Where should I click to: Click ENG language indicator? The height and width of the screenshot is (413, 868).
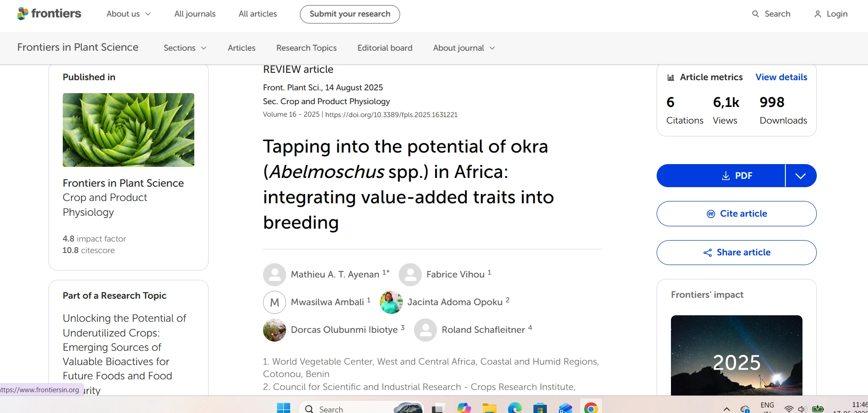(767, 406)
